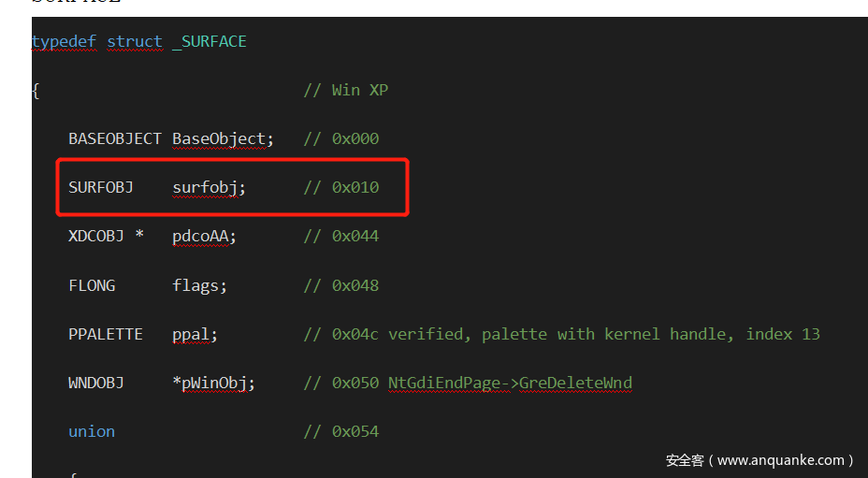This screenshot has height=478, width=868.
Task: Select the pdcoAA member name
Action: tap(203, 237)
